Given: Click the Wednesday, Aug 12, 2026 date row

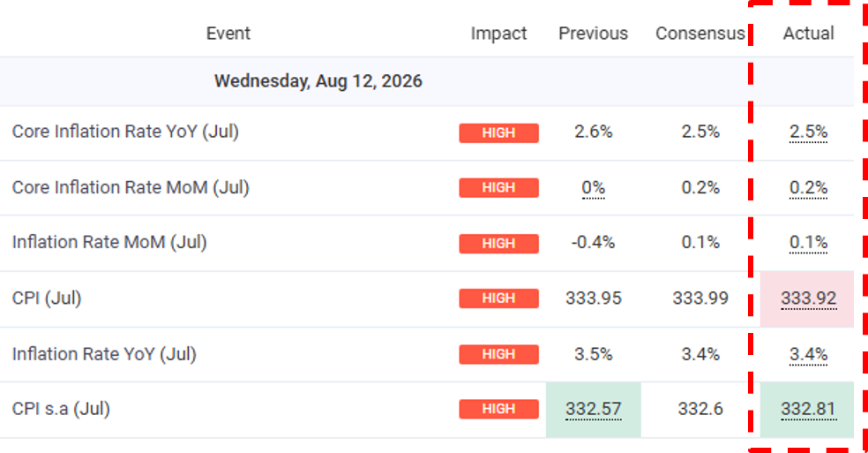Looking at the screenshot, I should [427, 81].
